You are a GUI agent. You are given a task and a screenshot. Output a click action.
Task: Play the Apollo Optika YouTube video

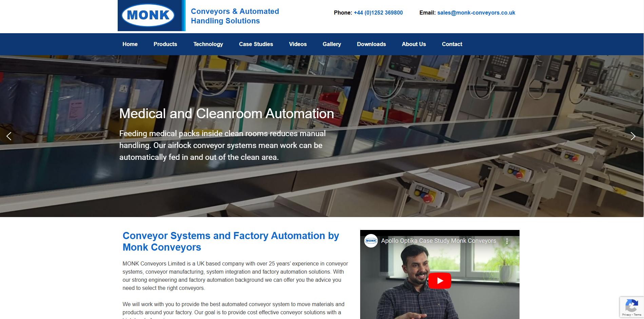[440, 281]
